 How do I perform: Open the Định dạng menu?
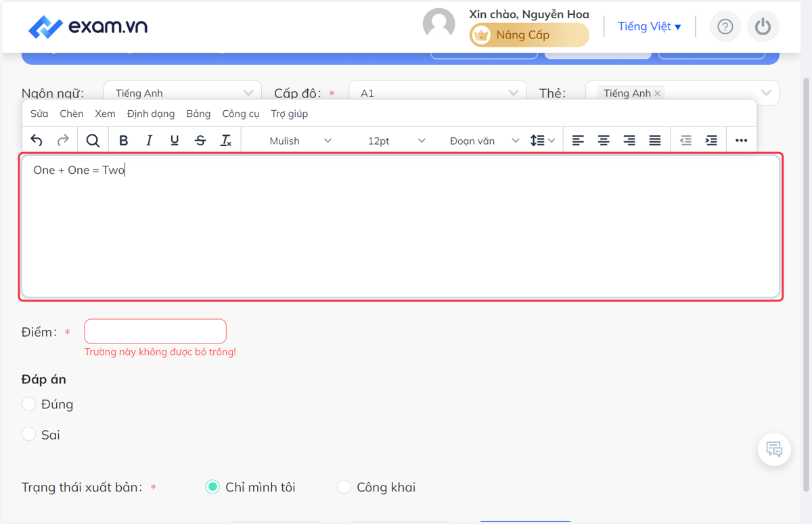151,114
